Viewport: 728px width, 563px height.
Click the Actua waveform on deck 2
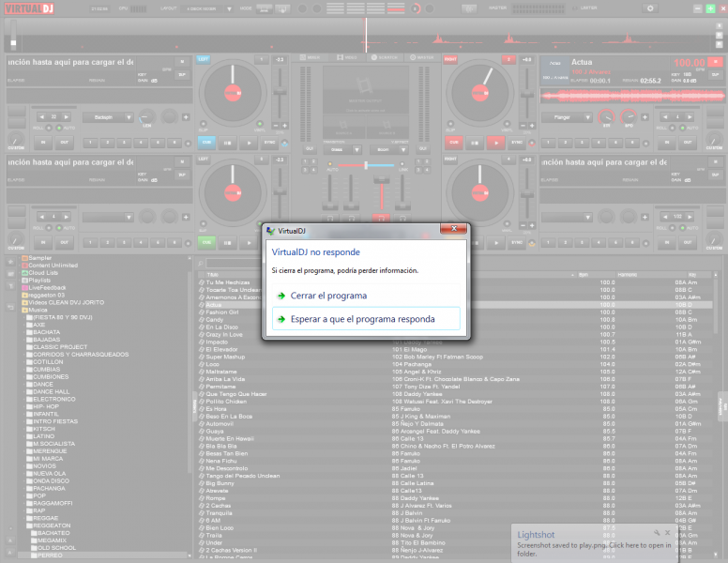[632, 96]
